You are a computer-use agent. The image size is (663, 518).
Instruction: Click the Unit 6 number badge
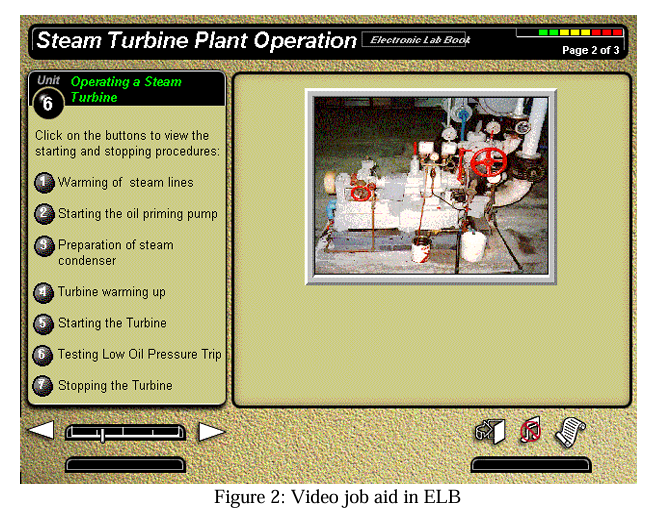coord(48,100)
